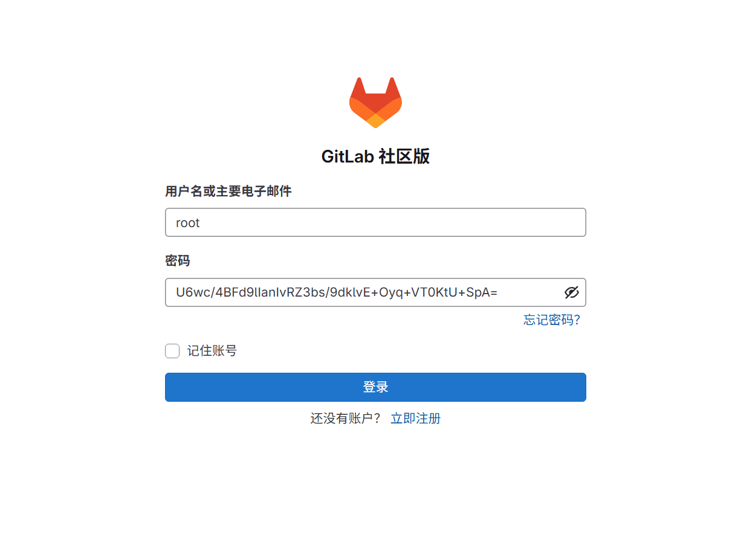Click the GitLab fox logo
The image size is (738, 560).
(375, 102)
